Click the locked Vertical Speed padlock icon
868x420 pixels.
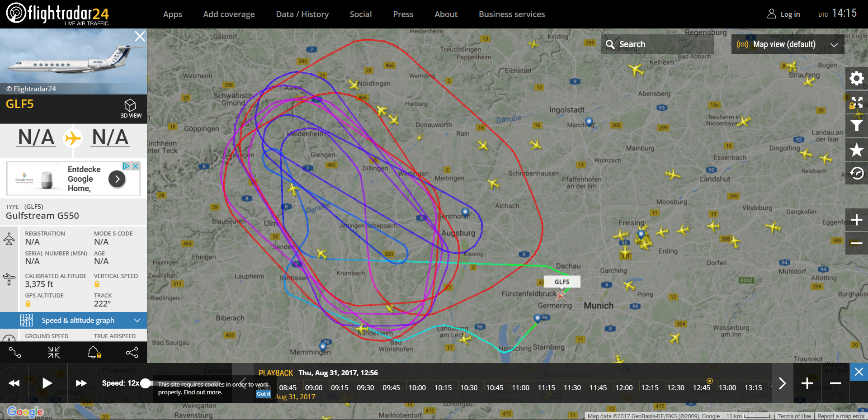97,284
